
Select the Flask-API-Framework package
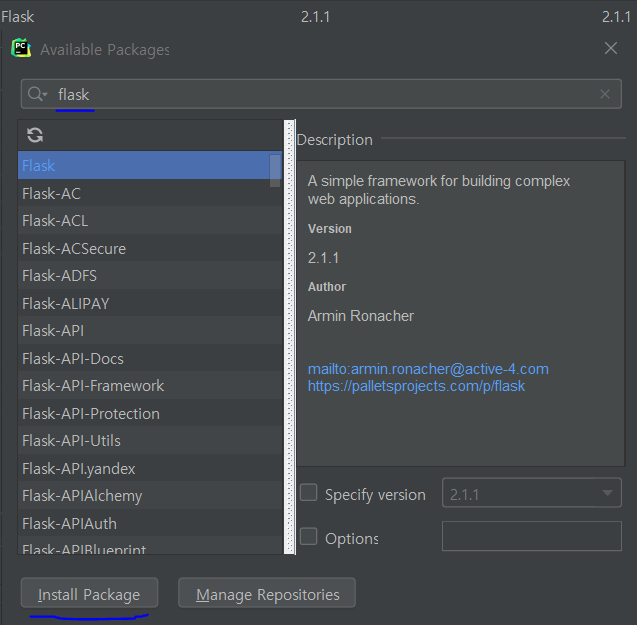pyautogui.click(x=150, y=386)
